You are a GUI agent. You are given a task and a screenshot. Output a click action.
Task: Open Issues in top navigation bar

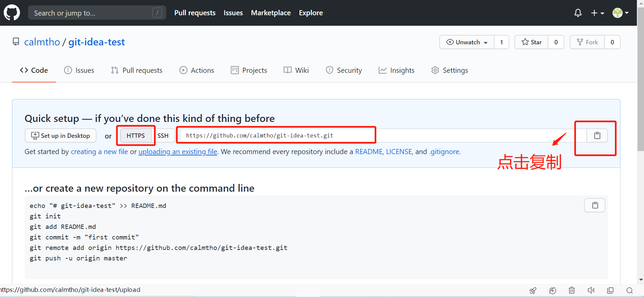pos(233,13)
